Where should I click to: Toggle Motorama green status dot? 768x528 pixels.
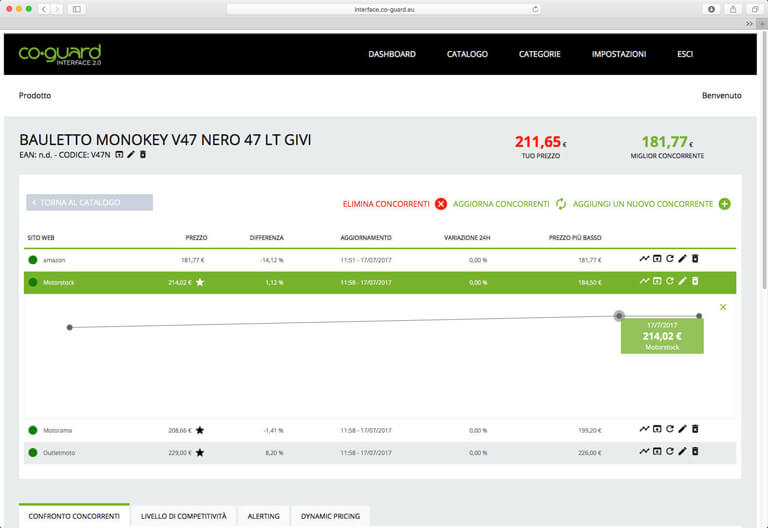33,430
